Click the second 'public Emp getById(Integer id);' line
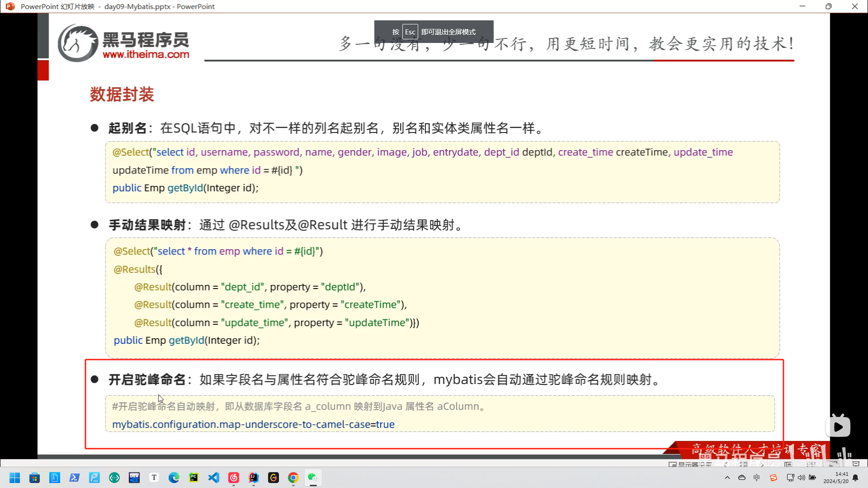The width and height of the screenshot is (868, 488). [x=187, y=340]
